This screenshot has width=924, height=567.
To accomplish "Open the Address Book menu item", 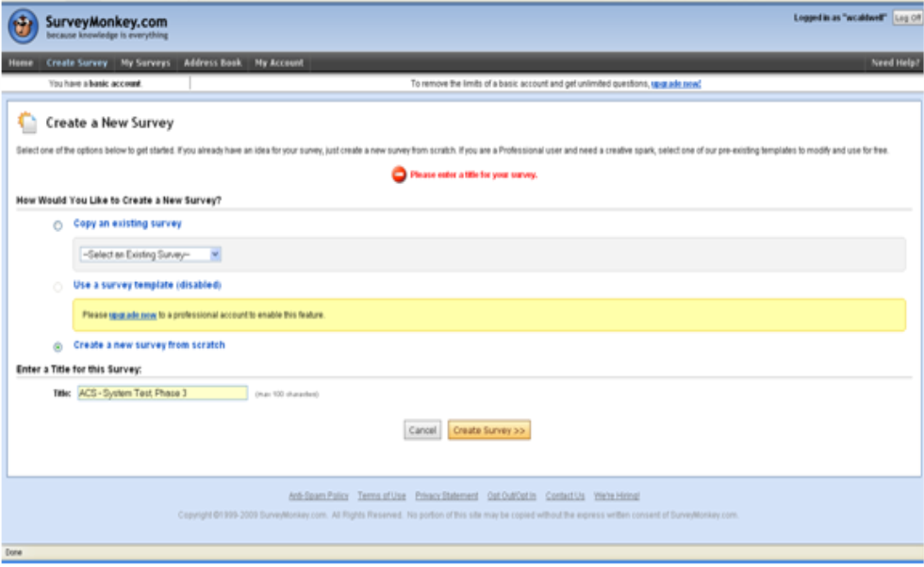I will pos(213,63).
